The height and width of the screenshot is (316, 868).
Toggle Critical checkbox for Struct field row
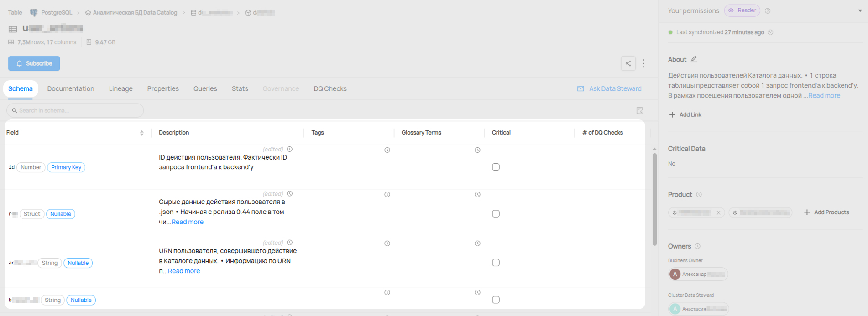(x=496, y=213)
